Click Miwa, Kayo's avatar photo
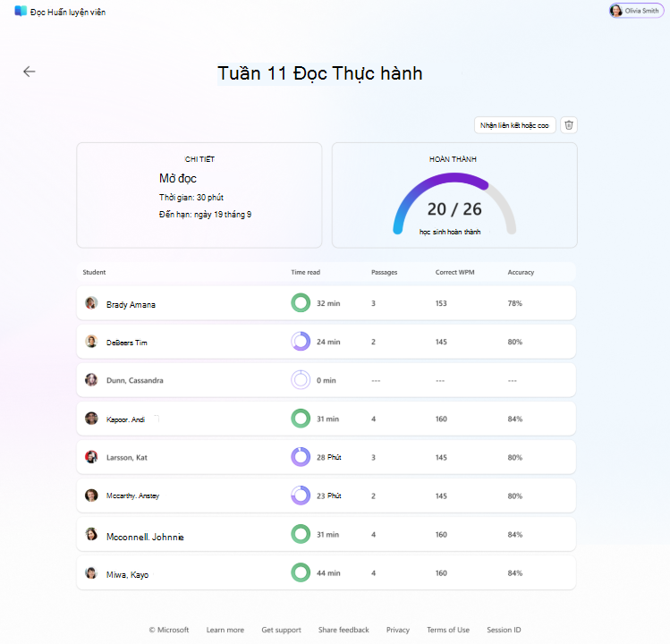670x644 pixels. [91, 572]
